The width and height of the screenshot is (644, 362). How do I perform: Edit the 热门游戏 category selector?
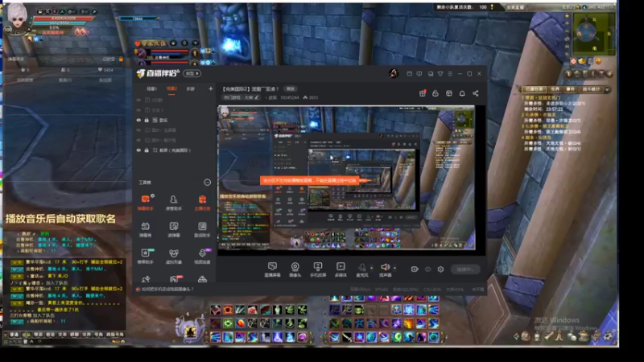pyautogui.click(x=241, y=97)
